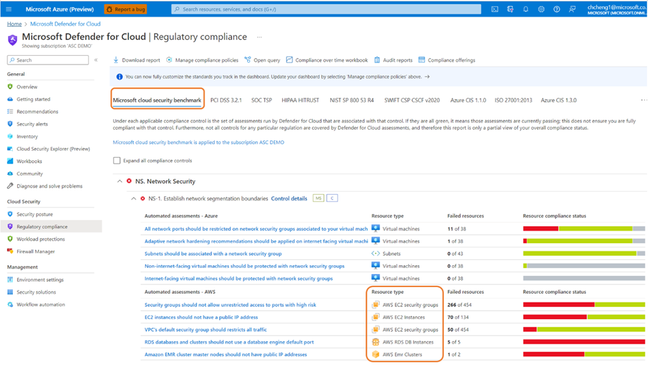Check Expand all compliance controls
Screen dimensions: 648x365
coord(117,160)
